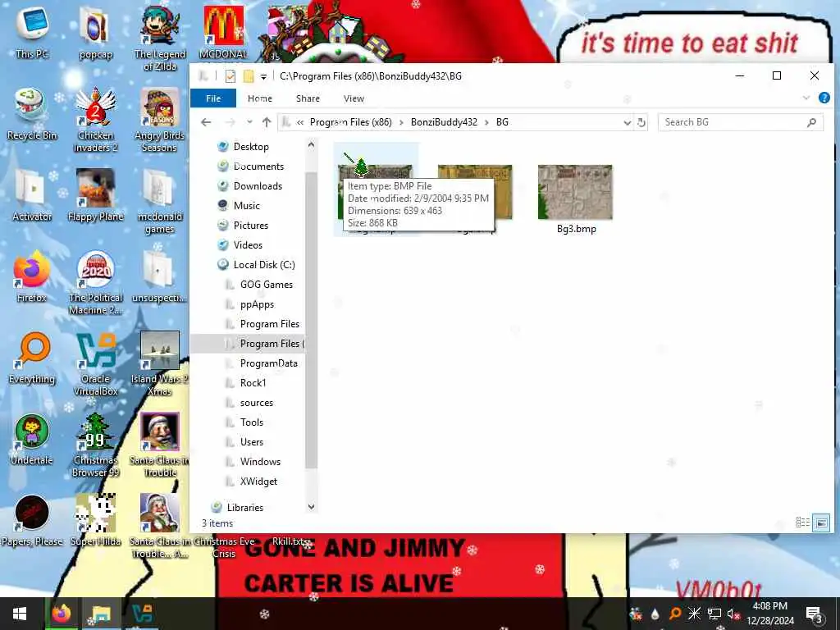The height and width of the screenshot is (630, 840).
Task: Open This PC desktop icon
Action: (x=32, y=32)
